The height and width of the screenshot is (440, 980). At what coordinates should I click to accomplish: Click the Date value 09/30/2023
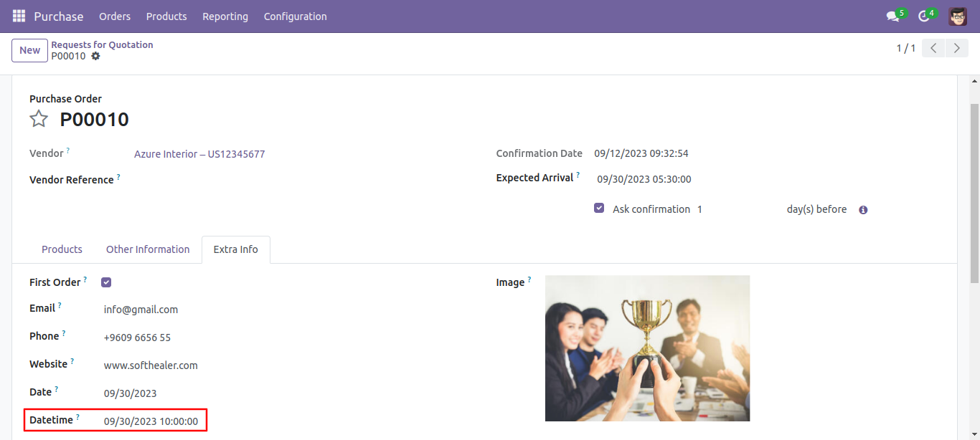tap(130, 393)
